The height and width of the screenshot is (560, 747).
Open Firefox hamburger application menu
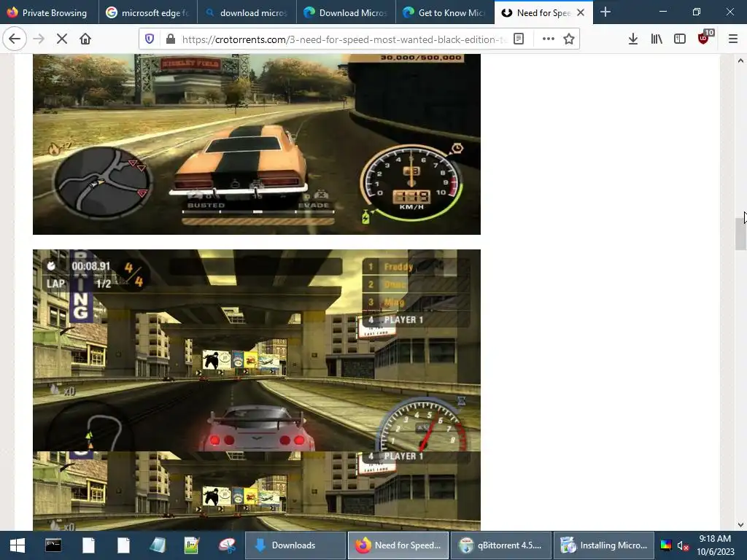(x=733, y=39)
